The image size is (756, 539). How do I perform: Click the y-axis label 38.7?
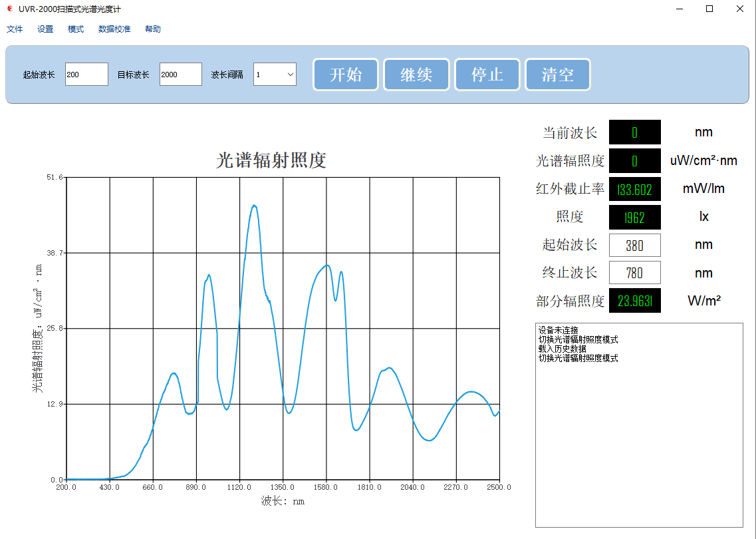point(55,253)
